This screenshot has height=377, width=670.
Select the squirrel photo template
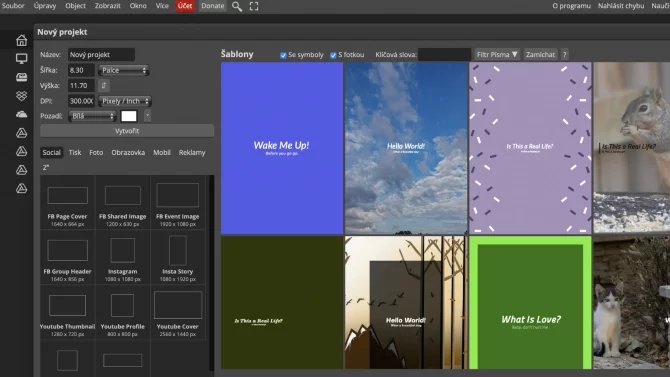click(x=632, y=148)
